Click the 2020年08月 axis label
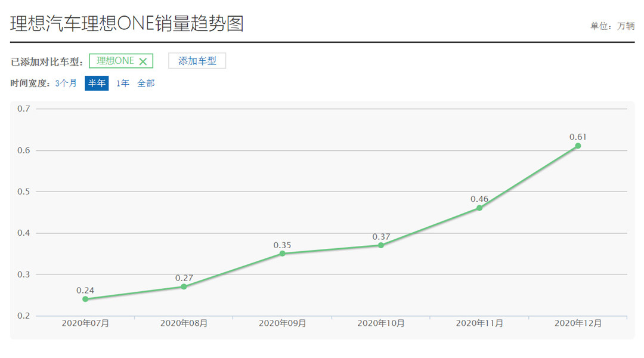 pyautogui.click(x=184, y=323)
